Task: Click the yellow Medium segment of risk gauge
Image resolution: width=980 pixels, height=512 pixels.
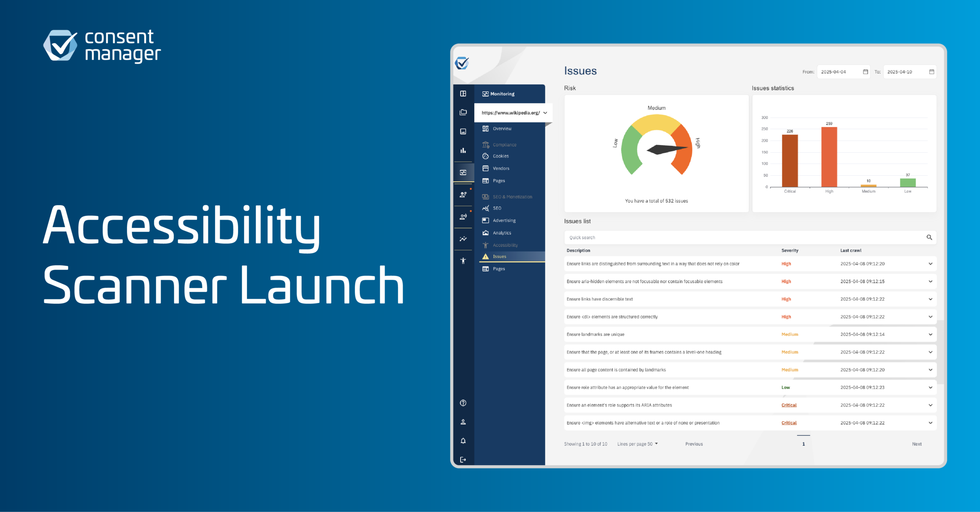Action: pos(656,123)
